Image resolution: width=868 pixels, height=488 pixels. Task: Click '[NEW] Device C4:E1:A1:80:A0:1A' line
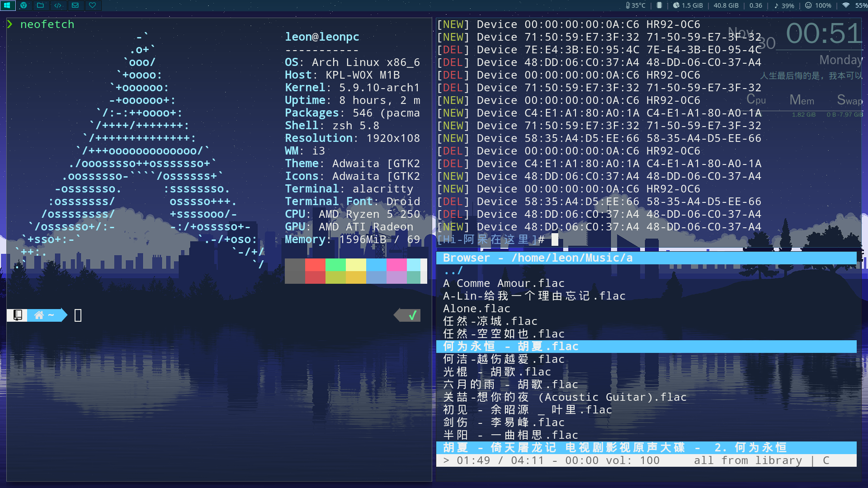click(x=599, y=113)
